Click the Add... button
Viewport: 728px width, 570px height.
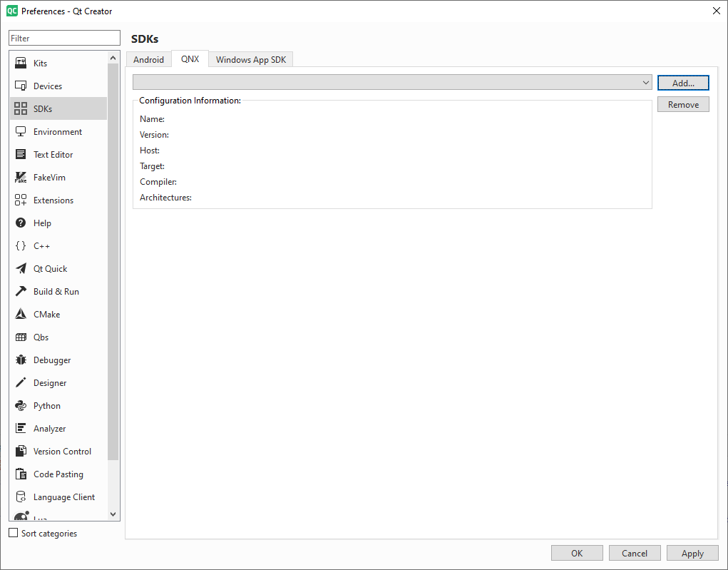coord(683,83)
